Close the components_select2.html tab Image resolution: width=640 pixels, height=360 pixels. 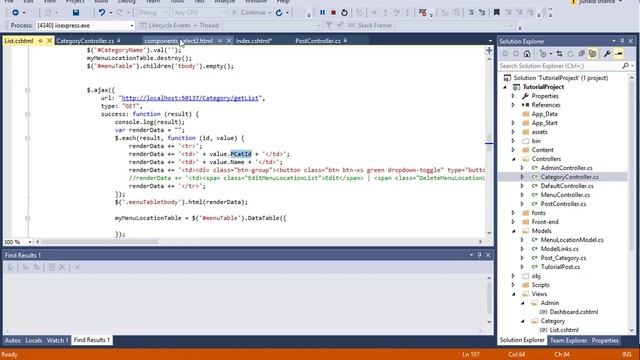point(229,41)
